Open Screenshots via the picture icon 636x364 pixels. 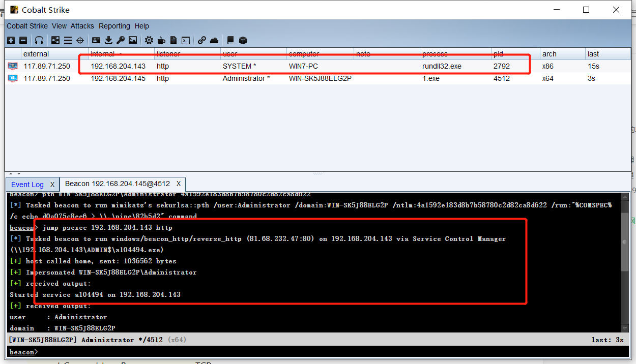tap(133, 40)
